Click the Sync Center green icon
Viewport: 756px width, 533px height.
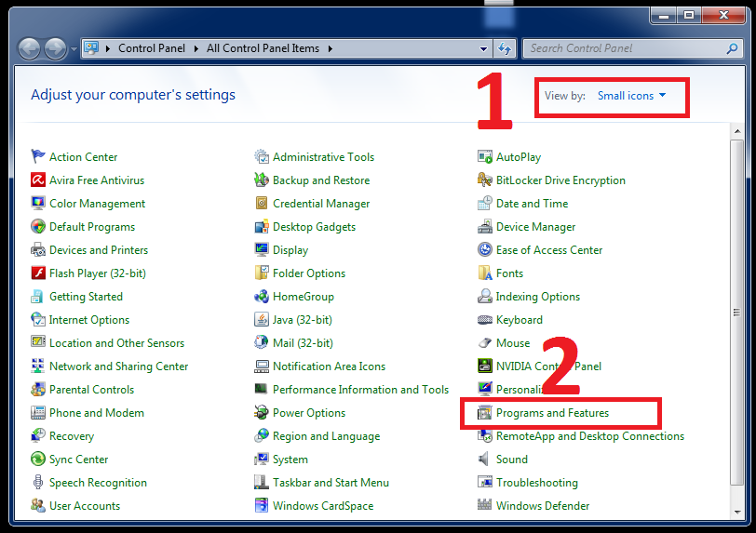(x=37, y=459)
